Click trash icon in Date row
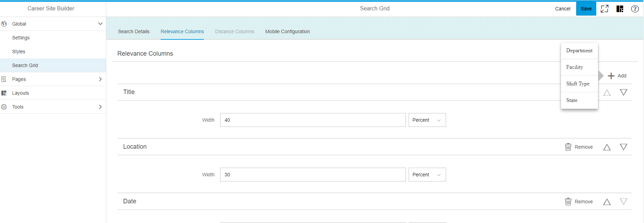Screen dimensions: 644x223 [568, 202]
